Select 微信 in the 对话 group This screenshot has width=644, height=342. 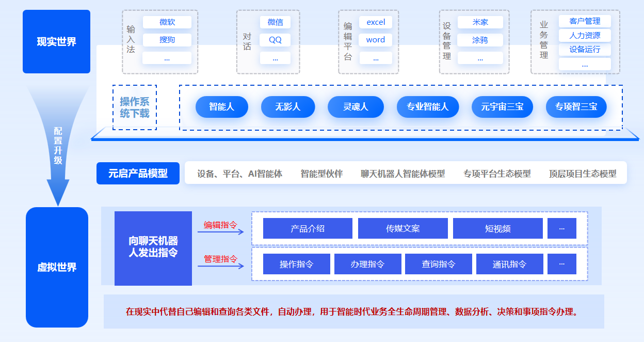275,22
